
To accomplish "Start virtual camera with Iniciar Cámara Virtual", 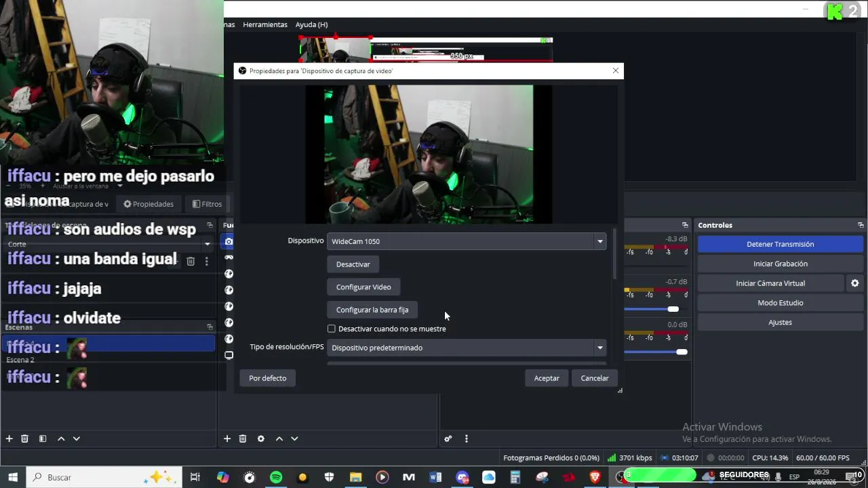I will (770, 283).
